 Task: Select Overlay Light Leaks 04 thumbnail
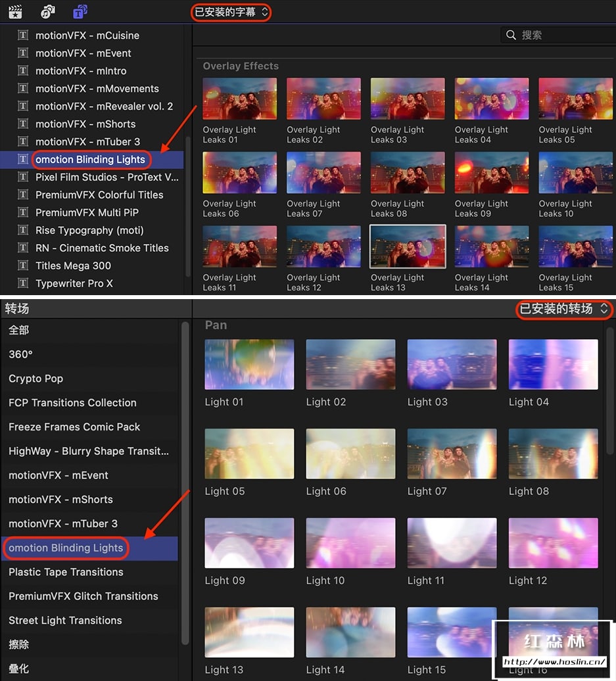tap(492, 99)
